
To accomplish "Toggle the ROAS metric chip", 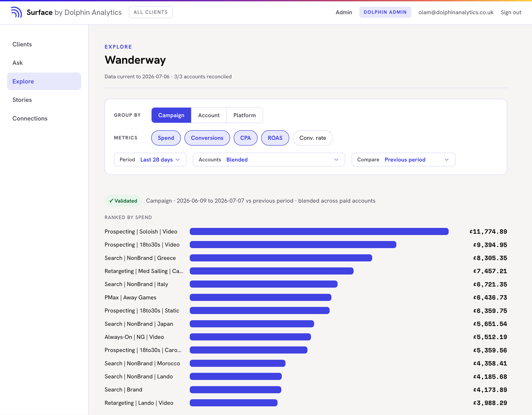I will (x=275, y=138).
